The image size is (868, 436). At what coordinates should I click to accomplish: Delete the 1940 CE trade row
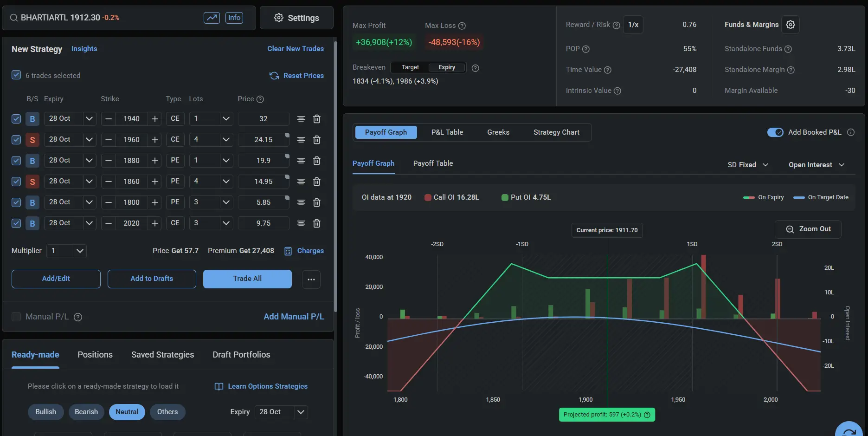point(317,119)
